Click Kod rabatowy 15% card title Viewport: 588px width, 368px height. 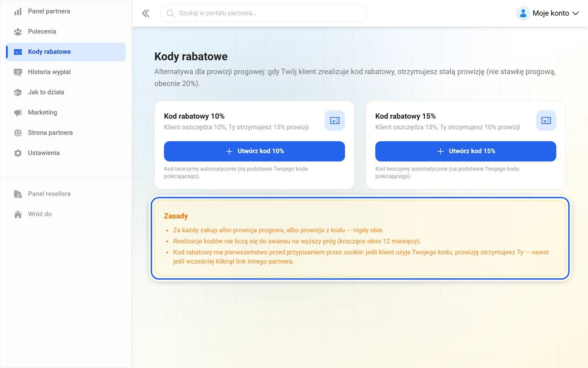point(405,117)
